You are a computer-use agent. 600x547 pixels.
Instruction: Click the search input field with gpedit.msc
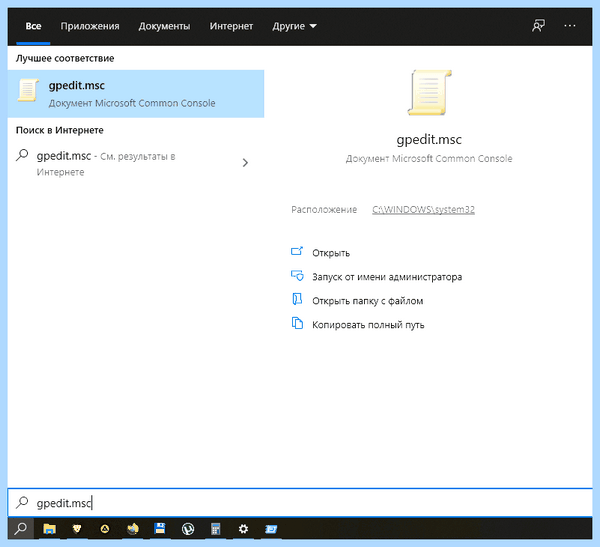coord(300,503)
